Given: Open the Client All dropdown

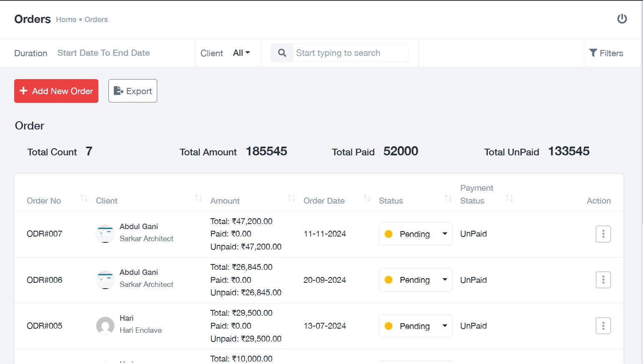Looking at the screenshot, I should coord(241,53).
